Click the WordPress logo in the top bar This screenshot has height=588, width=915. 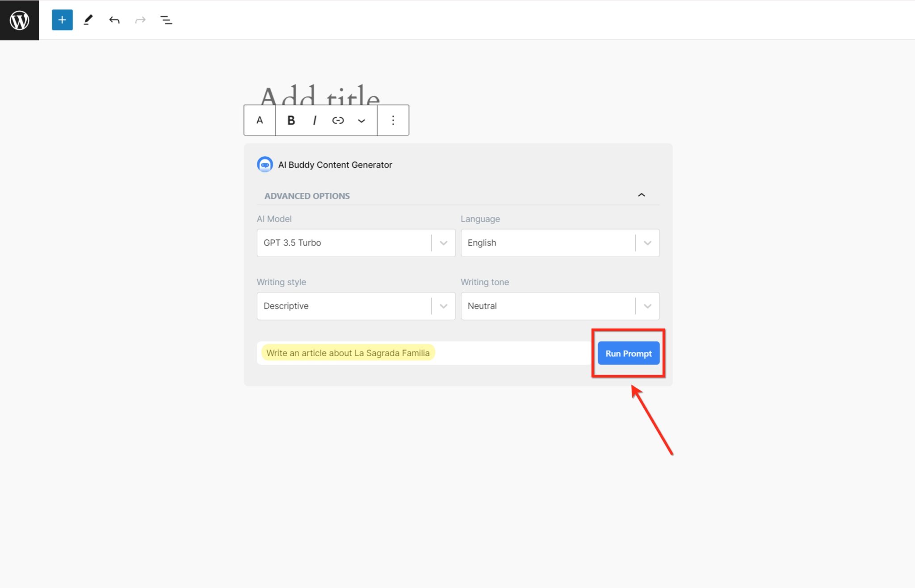[19, 20]
